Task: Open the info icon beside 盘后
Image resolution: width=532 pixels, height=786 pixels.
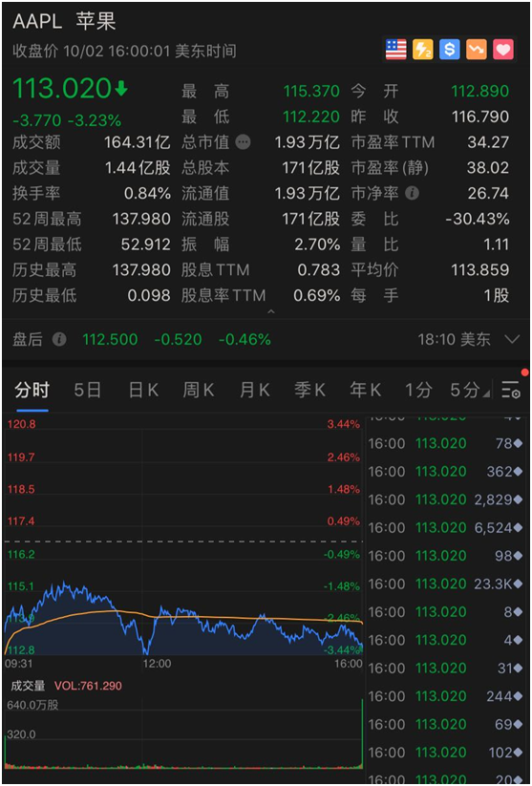Action: [59, 339]
